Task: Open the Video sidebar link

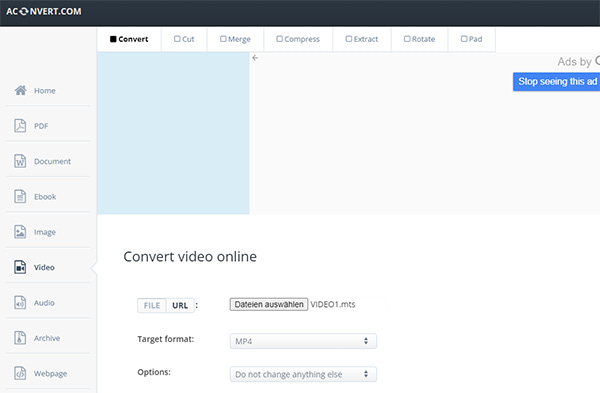Action: [44, 267]
